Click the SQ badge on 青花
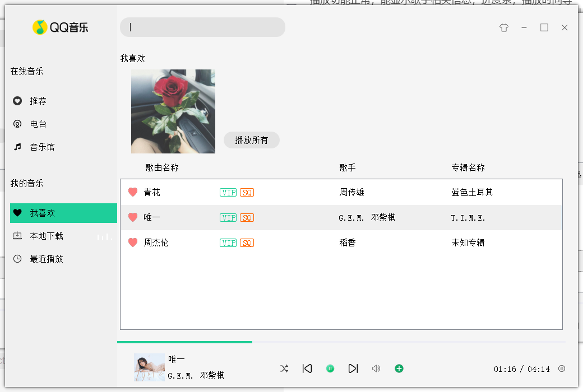Image resolution: width=583 pixels, height=392 pixels. (247, 193)
